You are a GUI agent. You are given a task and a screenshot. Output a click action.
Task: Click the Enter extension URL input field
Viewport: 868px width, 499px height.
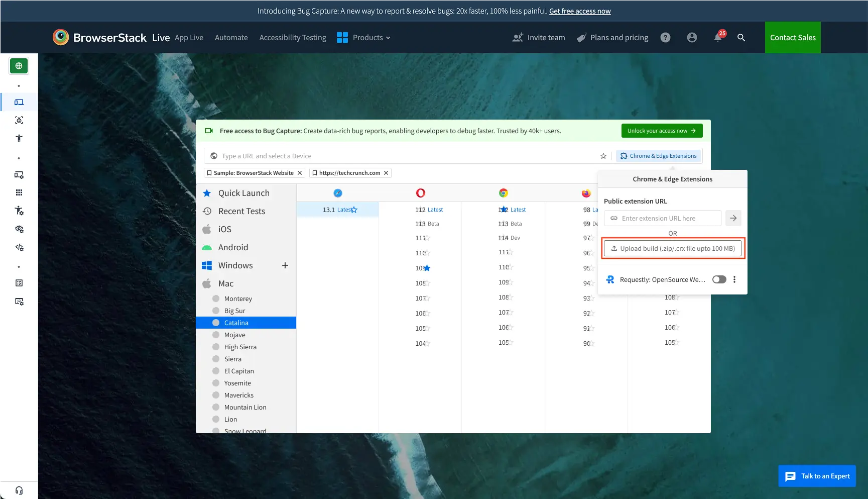tap(662, 218)
